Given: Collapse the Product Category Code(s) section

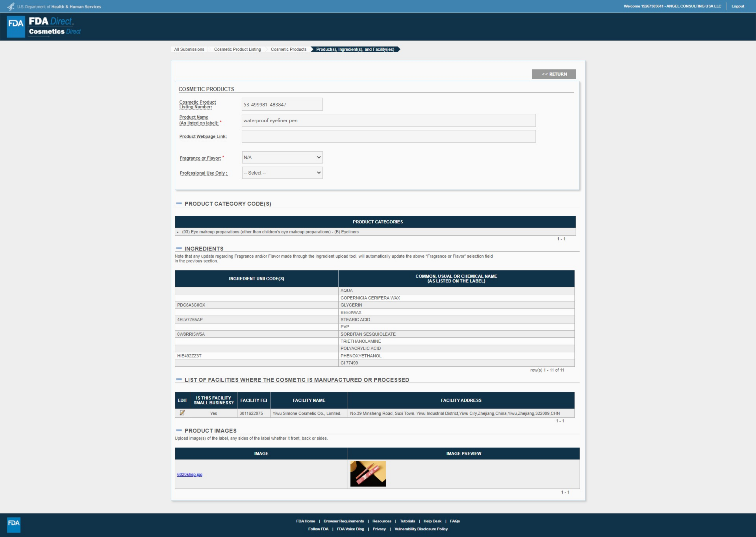Looking at the screenshot, I should pyautogui.click(x=179, y=203).
